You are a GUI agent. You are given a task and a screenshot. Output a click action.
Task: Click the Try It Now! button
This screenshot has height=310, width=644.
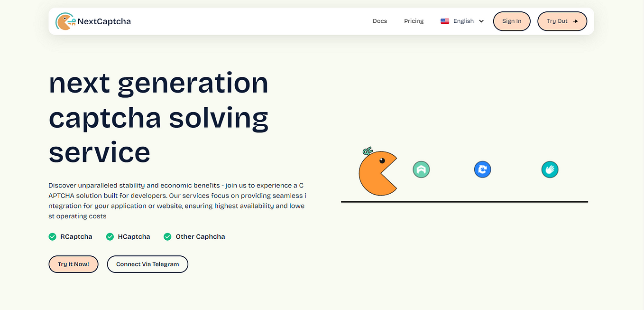click(x=74, y=264)
